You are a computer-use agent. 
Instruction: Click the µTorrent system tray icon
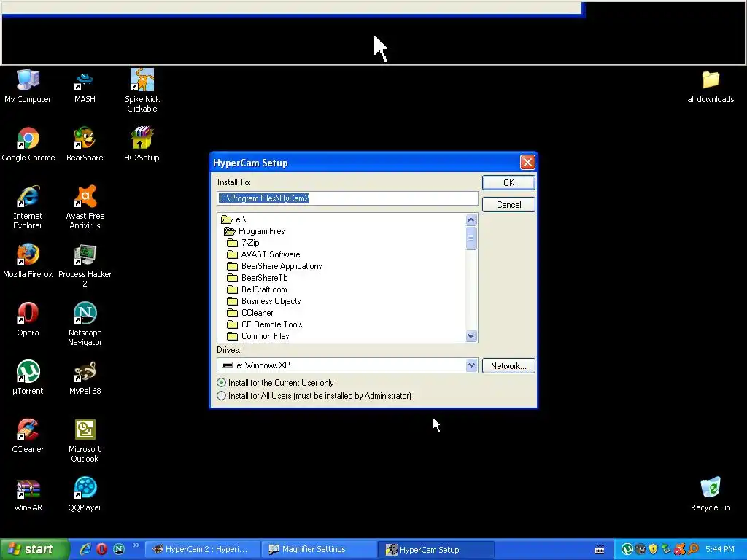click(627, 549)
